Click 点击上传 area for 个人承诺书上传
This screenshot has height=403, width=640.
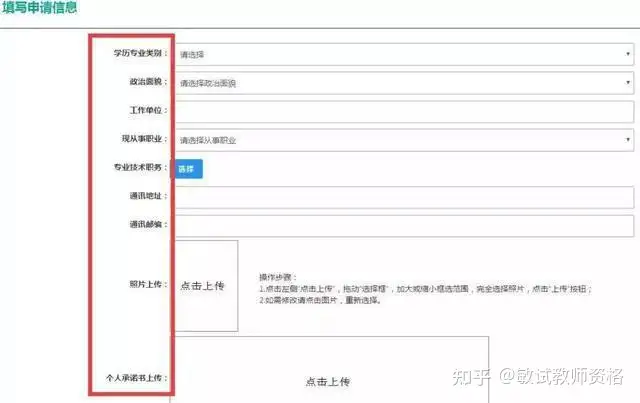click(329, 370)
